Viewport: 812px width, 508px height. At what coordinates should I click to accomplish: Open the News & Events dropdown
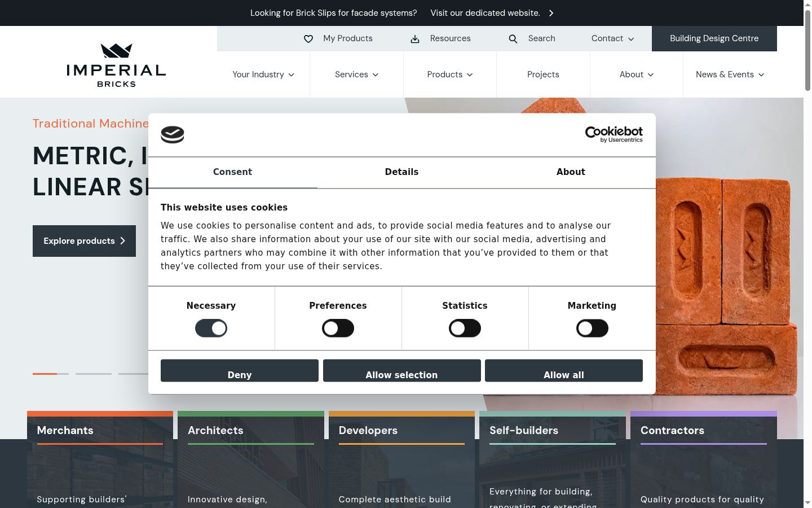coord(730,75)
